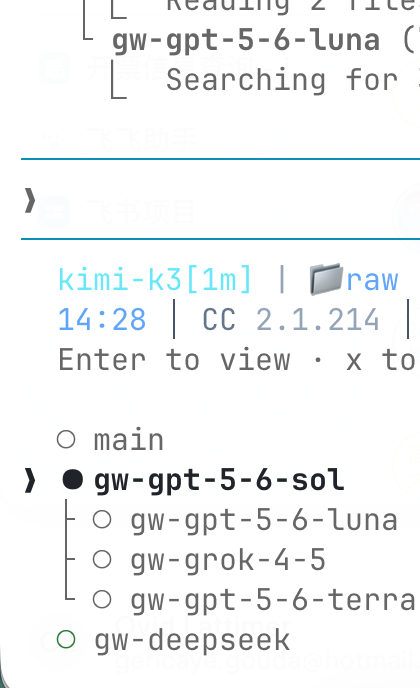Select the main agent row

[x=110, y=440]
